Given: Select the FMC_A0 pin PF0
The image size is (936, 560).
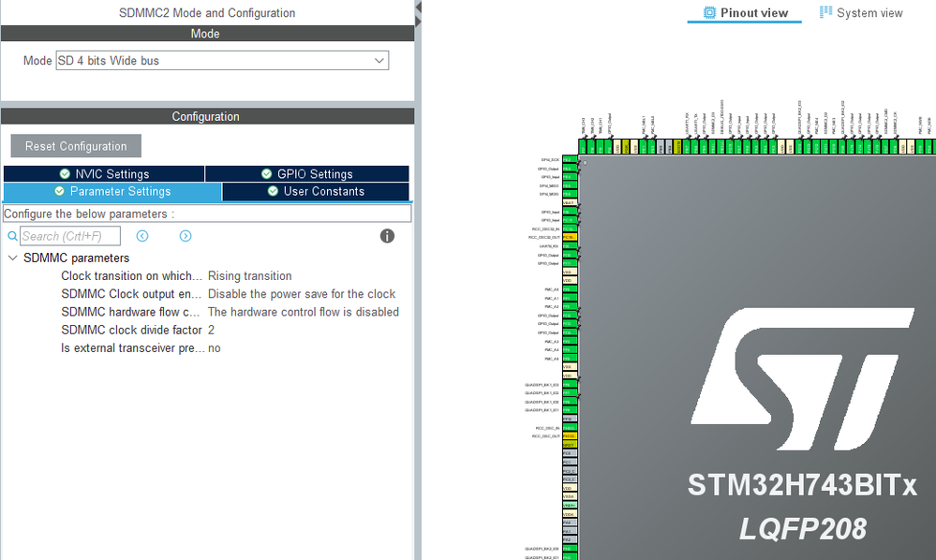Looking at the screenshot, I should tap(570, 289).
